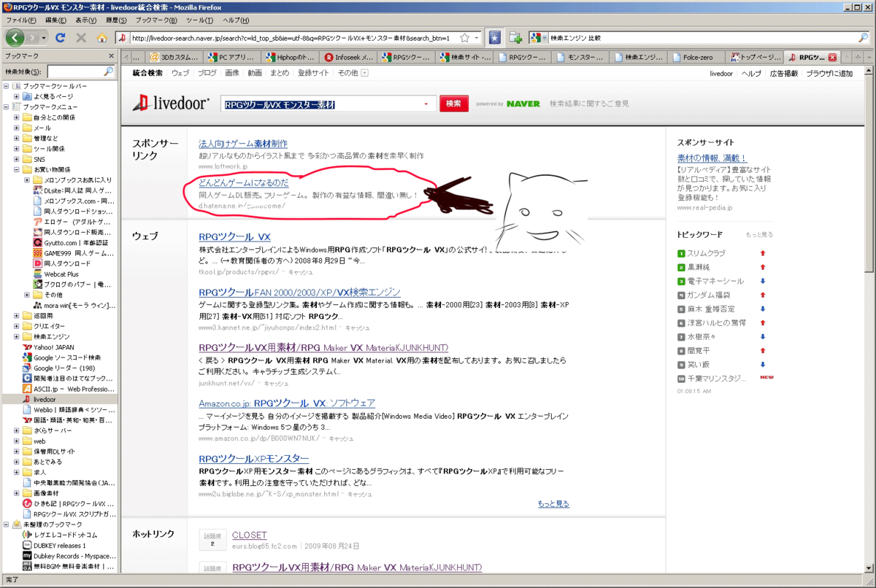
Task: Open the 編集(E) menu
Action: tap(57, 20)
